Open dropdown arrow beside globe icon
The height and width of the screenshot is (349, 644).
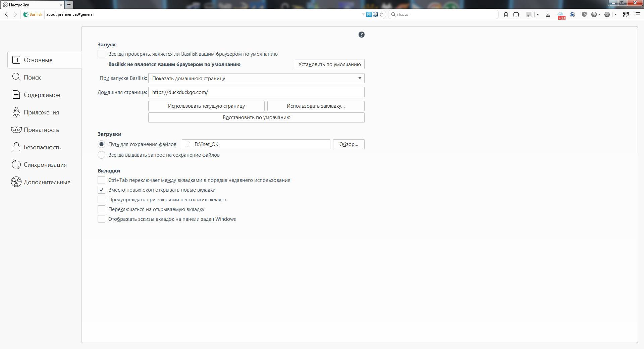(x=599, y=14)
